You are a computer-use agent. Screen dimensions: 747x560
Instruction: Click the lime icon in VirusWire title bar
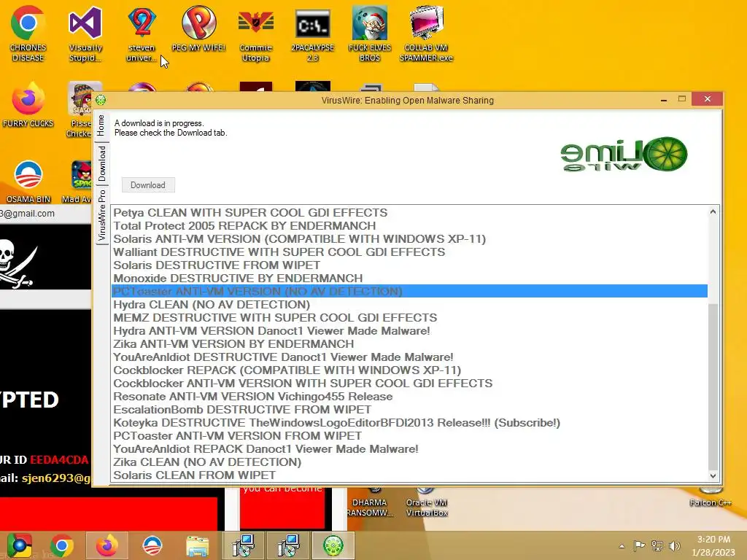click(x=101, y=100)
